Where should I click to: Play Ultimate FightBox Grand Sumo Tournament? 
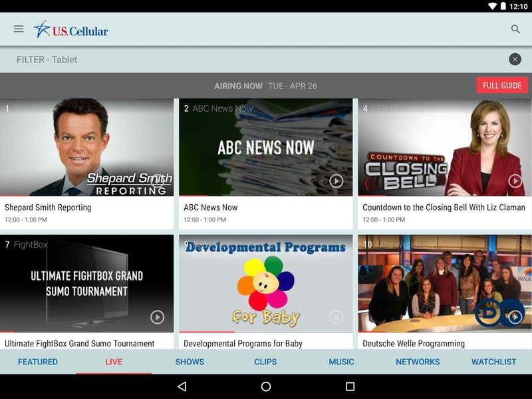pyautogui.click(x=157, y=317)
